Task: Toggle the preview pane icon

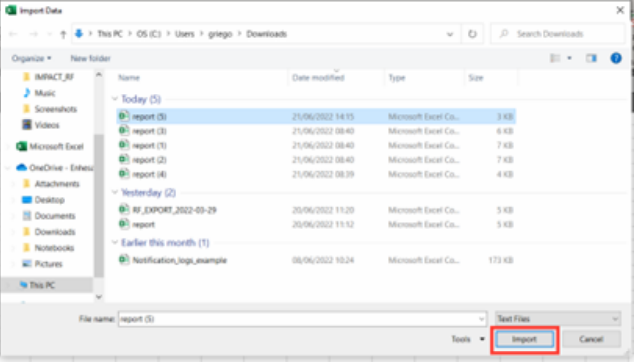Action: tap(591, 58)
